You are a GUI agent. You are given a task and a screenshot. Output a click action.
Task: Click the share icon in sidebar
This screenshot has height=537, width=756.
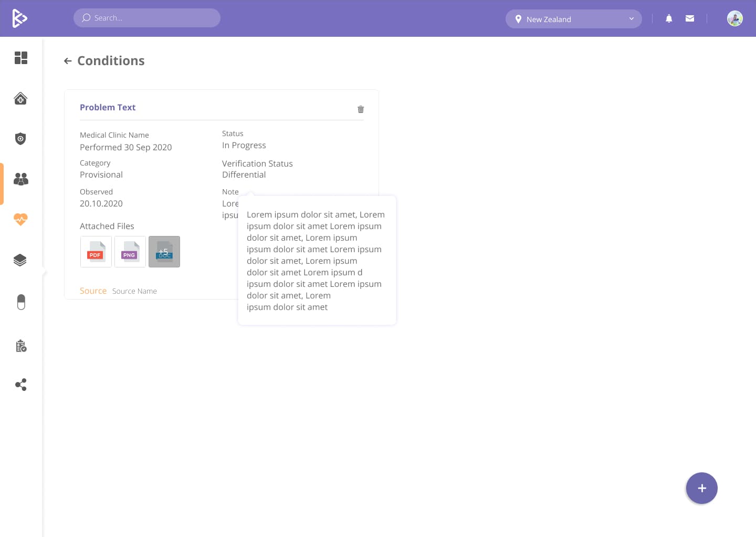tap(21, 385)
